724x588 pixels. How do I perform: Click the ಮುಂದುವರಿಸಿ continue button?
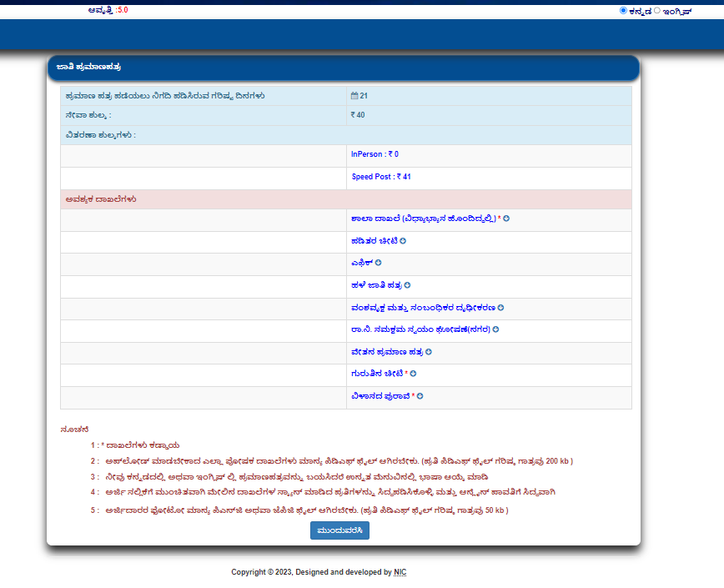[x=339, y=530]
